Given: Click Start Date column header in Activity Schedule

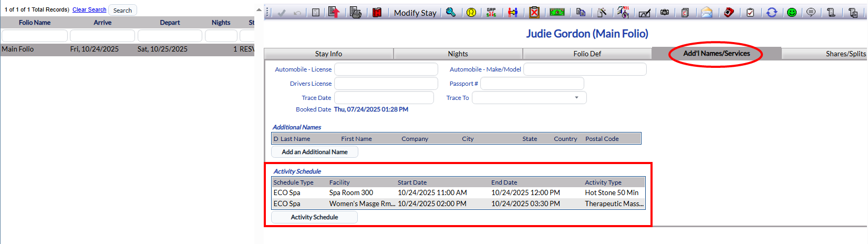Looking at the screenshot, I should click(412, 182).
